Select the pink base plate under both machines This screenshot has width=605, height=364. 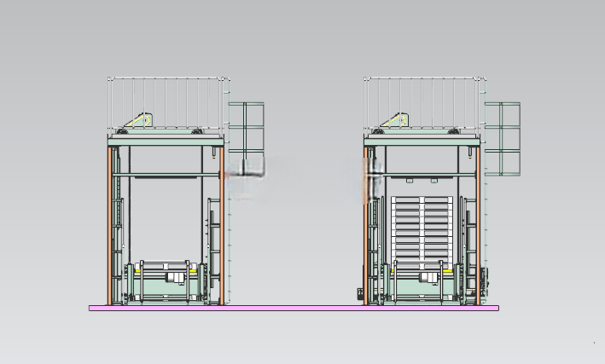[294, 308]
